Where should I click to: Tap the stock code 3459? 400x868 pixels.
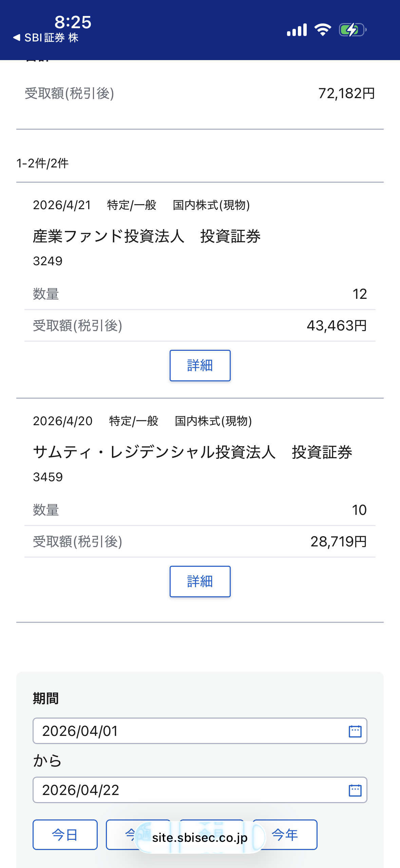click(48, 477)
